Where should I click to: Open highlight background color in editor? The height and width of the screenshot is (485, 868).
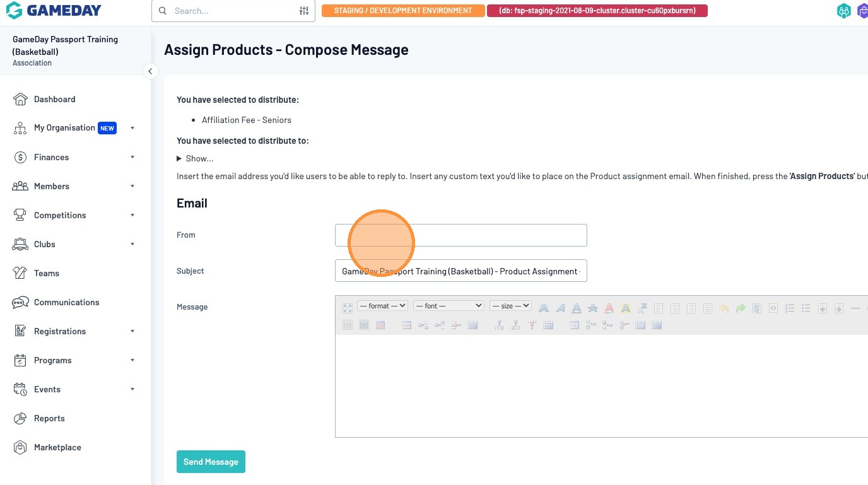[626, 308]
